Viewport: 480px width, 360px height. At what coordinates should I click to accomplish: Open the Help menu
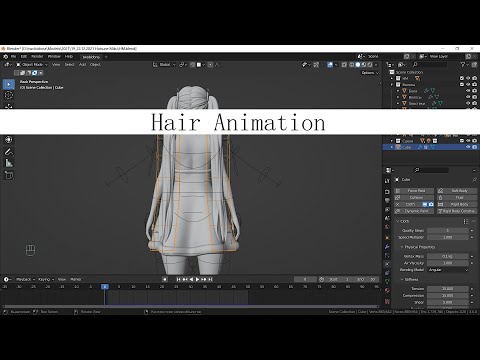(69, 57)
